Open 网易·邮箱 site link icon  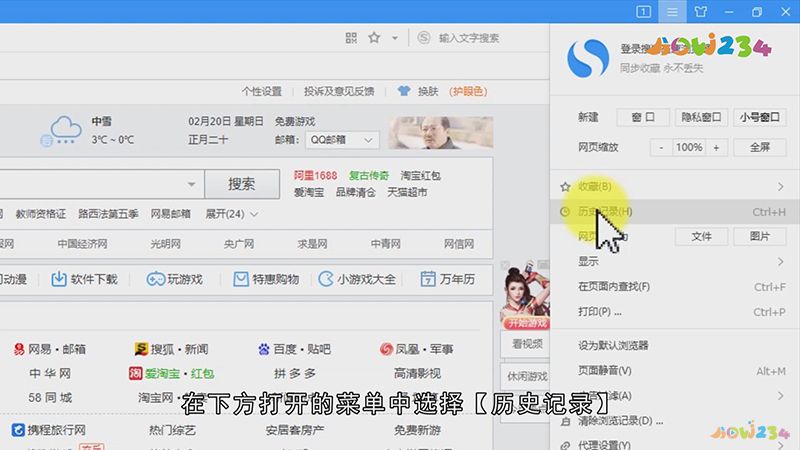(x=19, y=349)
